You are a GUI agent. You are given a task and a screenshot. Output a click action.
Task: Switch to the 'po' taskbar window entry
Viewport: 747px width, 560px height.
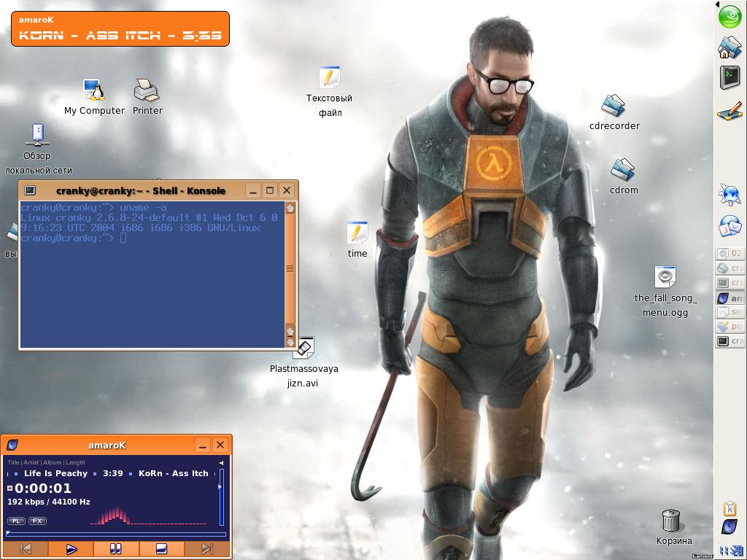(729, 326)
